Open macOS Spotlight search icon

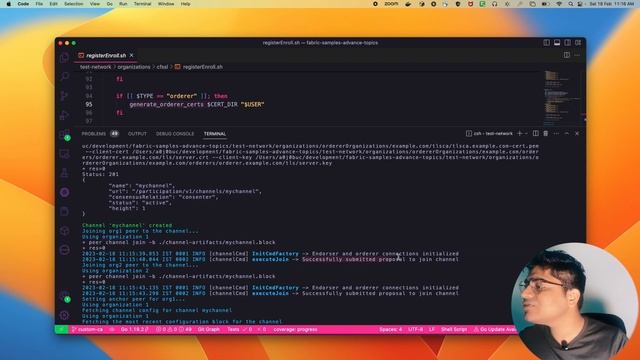pyautogui.click(x=571, y=4)
